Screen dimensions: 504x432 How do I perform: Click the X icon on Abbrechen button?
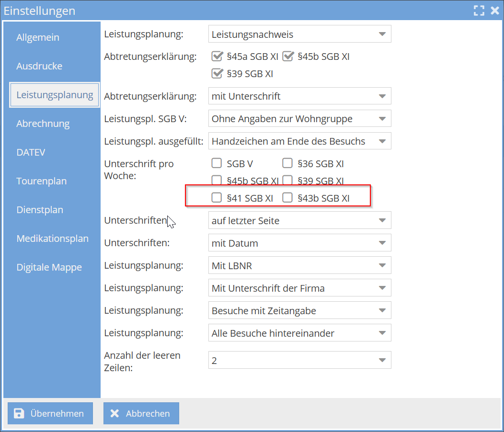pos(115,413)
